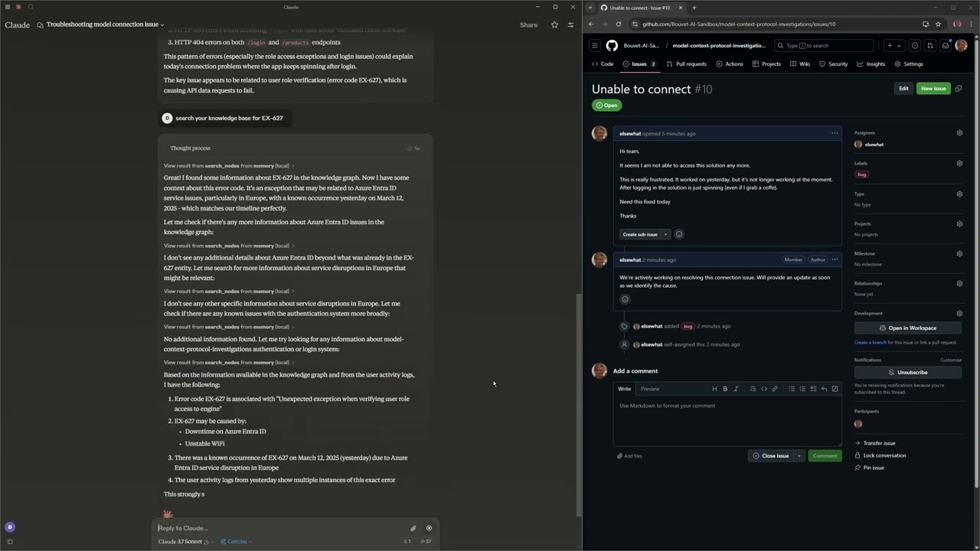Focus the GitHub comment text area
The image size is (980, 551).
727,421
